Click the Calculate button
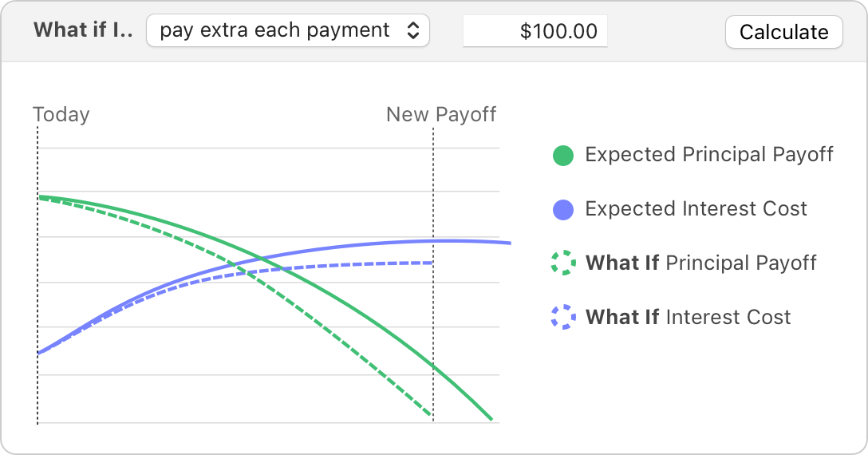 coord(784,32)
